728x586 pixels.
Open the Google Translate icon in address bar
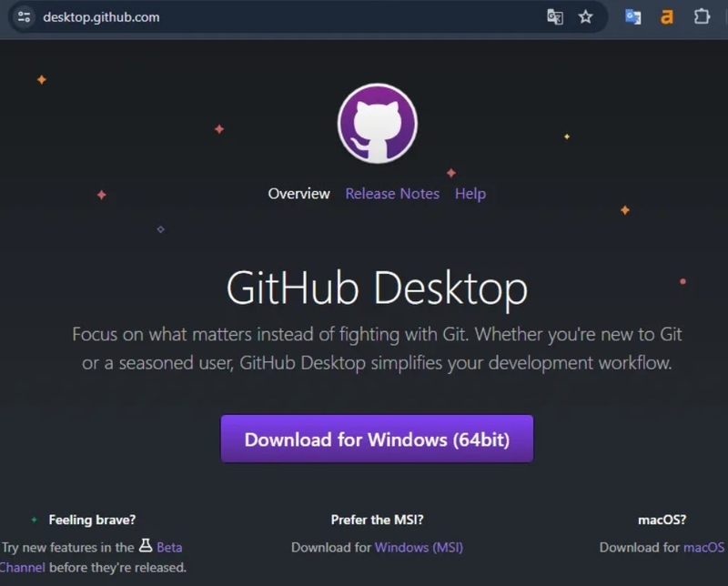(555, 17)
